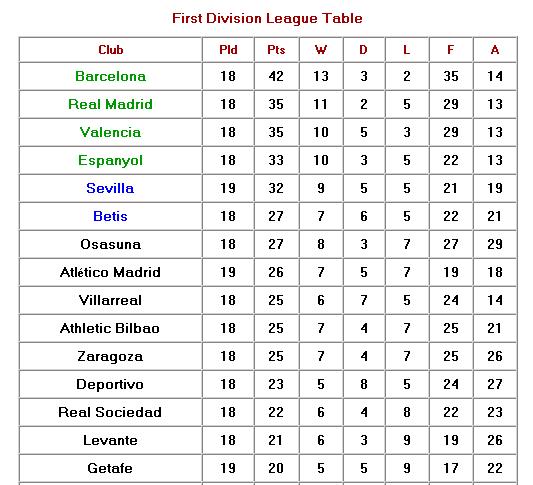The image size is (533, 485).
Task: Open the Valencia club link
Action: point(110,132)
